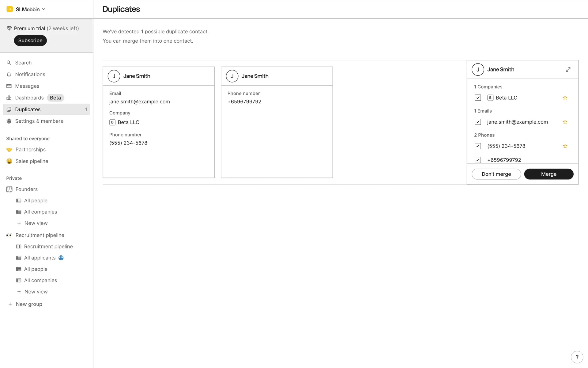Toggle the +6596799792 phone checkbox
The image size is (588, 368).
coord(478,160)
